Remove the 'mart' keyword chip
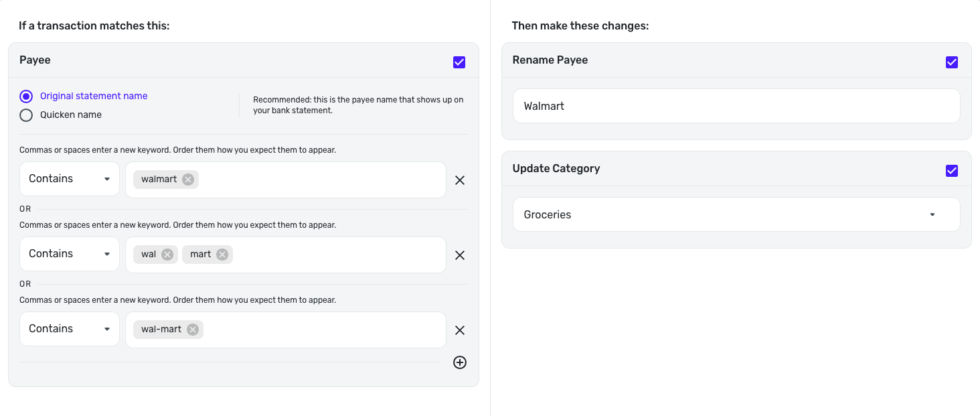Screen dimensions: 980x416 pyautogui.click(x=222, y=255)
